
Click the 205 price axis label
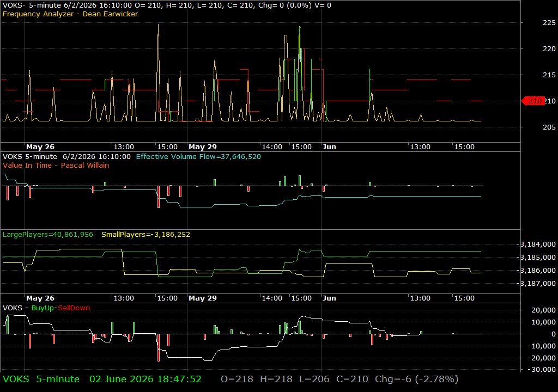pyautogui.click(x=549, y=127)
